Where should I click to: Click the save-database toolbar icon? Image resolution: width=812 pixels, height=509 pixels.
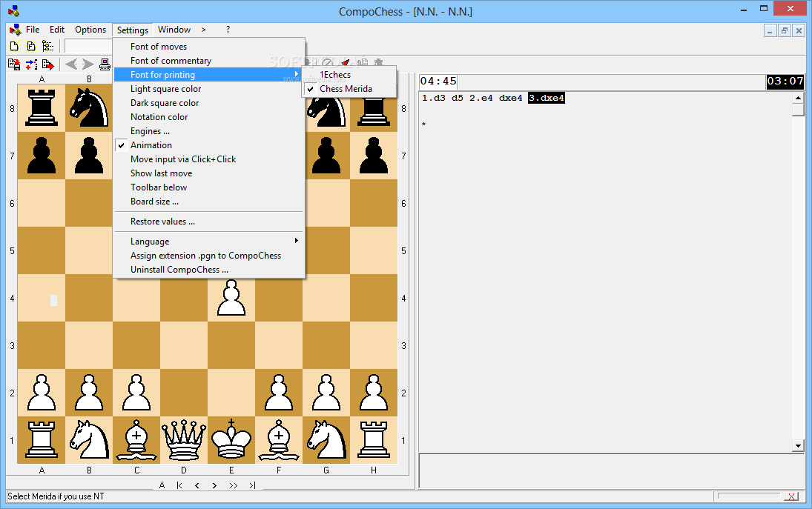coord(14,64)
